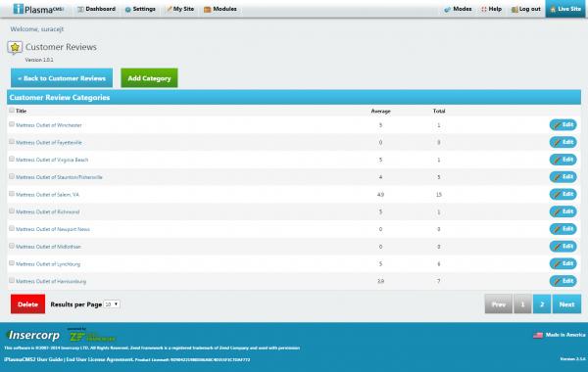This screenshot has width=588, height=372.
Task: Click the 2.9 average in Harrisonburg row
Action: pos(380,281)
